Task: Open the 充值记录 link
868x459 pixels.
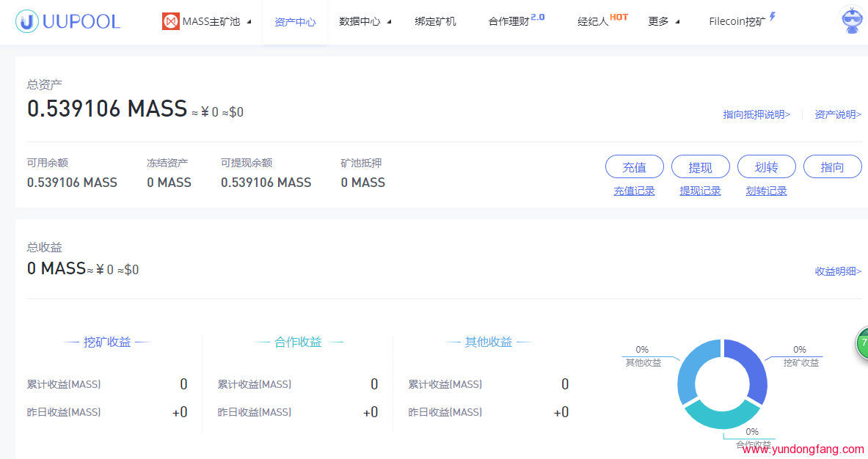Action: [634, 190]
